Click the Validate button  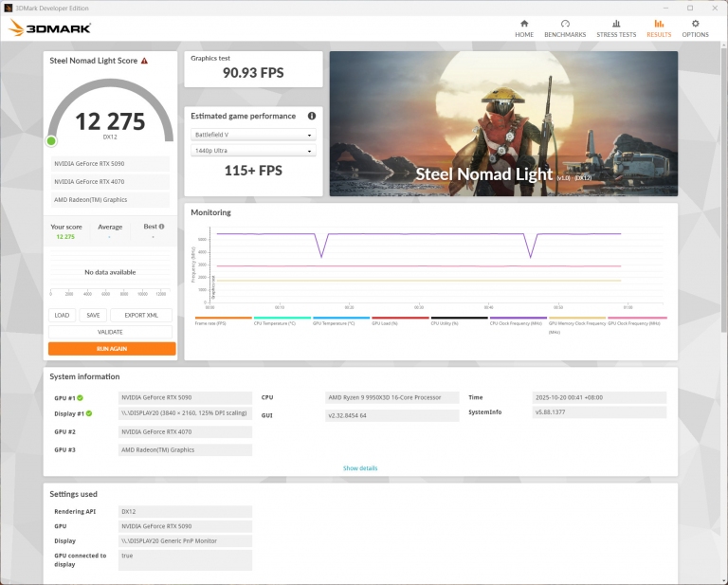pyautogui.click(x=111, y=332)
